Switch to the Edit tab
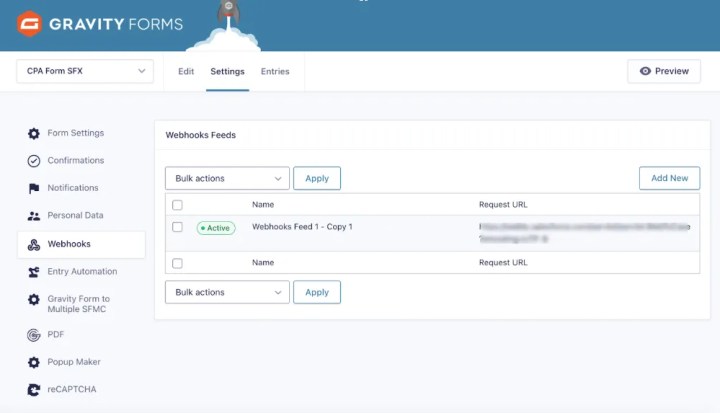 (x=186, y=71)
